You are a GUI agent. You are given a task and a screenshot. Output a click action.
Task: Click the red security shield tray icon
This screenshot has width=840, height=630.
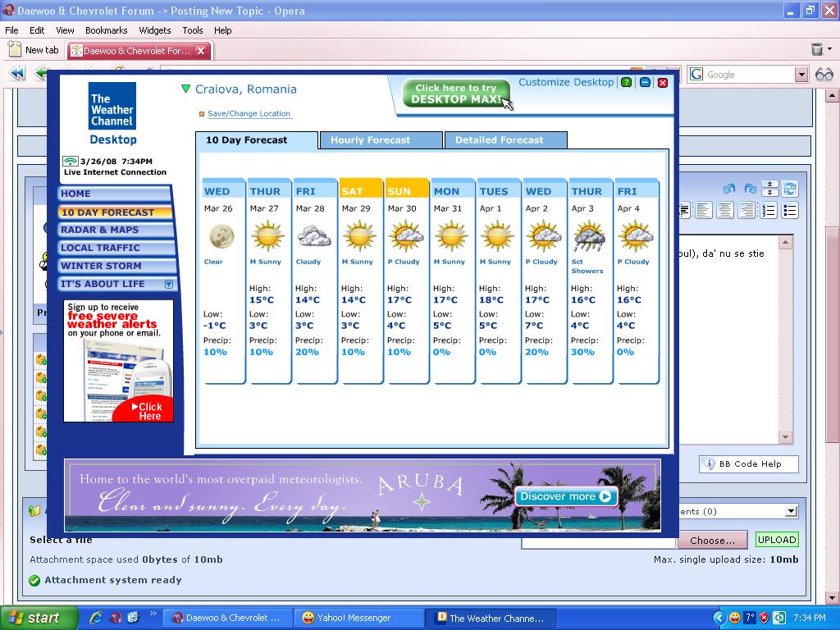[x=765, y=618]
